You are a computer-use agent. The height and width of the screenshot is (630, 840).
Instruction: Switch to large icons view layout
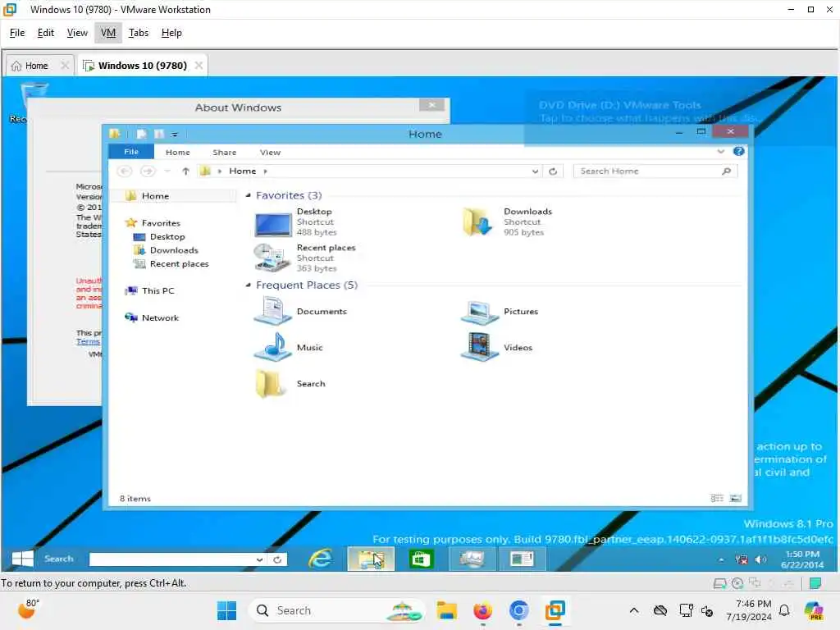tap(736, 498)
